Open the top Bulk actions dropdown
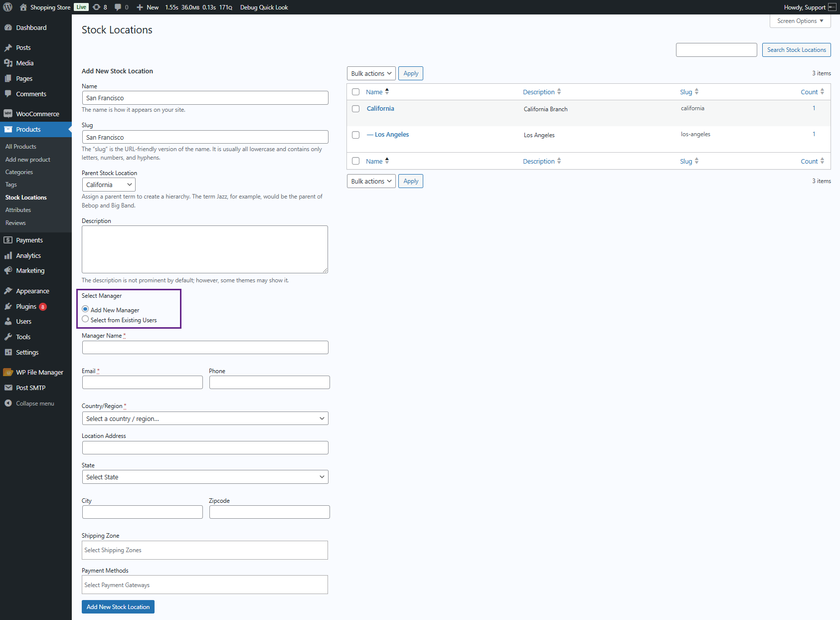 coord(371,73)
